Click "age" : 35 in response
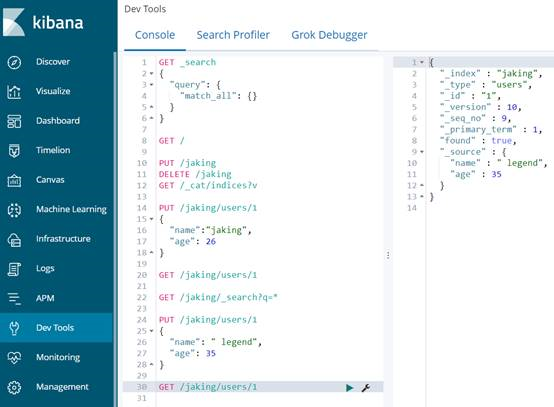 coord(476,174)
